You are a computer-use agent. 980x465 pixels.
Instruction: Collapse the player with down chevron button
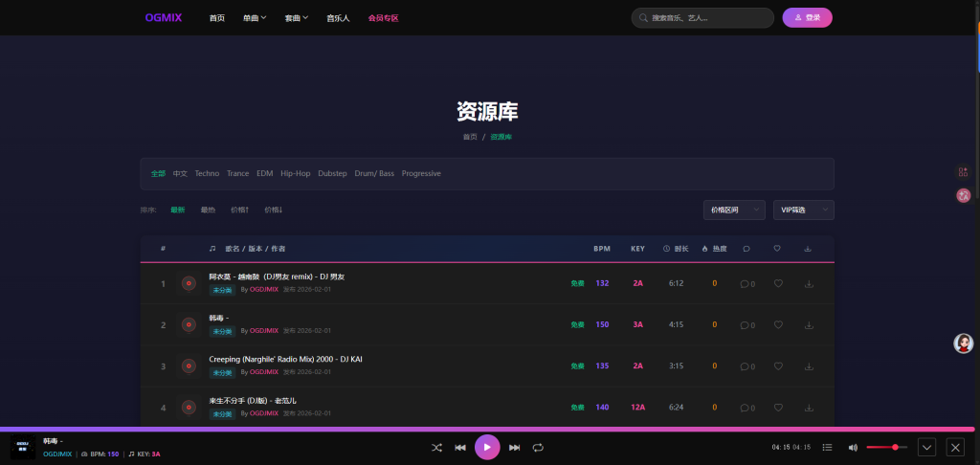926,447
